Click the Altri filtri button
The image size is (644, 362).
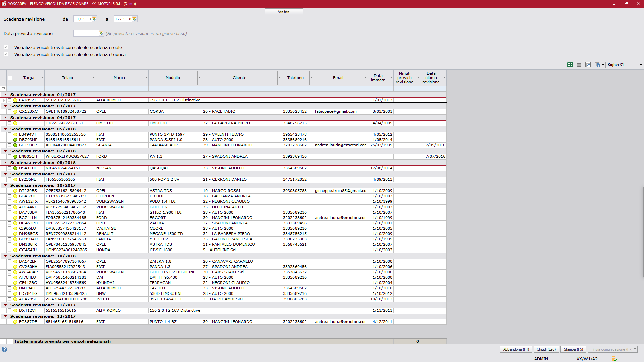pos(283,12)
